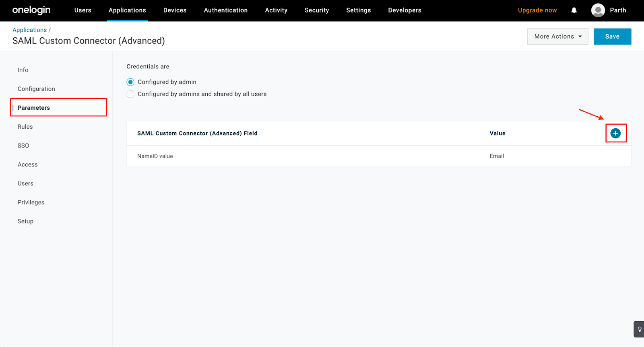Click the Email value cell

[x=497, y=156]
